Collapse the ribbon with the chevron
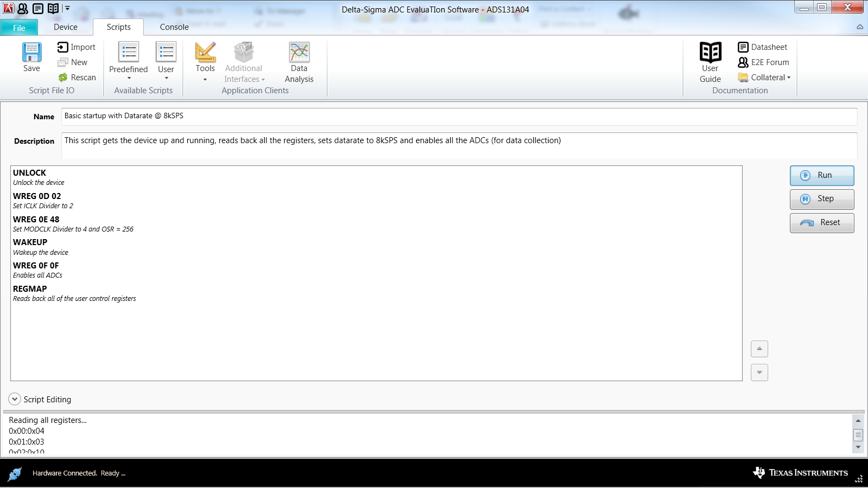The height and width of the screenshot is (488, 868). (860, 27)
